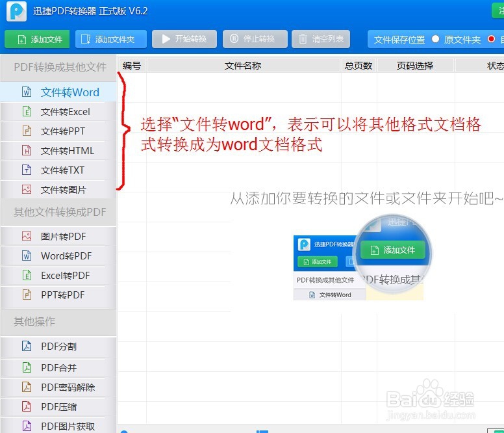Image resolution: width=504 pixels, height=433 pixels.
Task: Click the HTML icon beside 文件转HTML
Action: click(27, 150)
